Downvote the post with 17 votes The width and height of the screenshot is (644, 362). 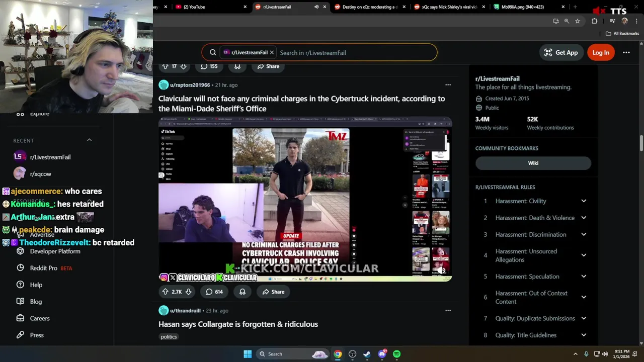click(183, 66)
